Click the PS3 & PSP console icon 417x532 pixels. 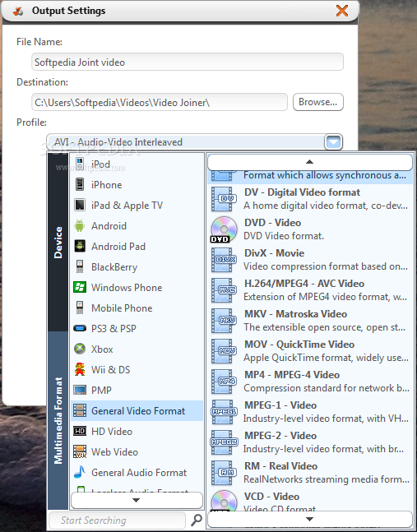[80, 328]
